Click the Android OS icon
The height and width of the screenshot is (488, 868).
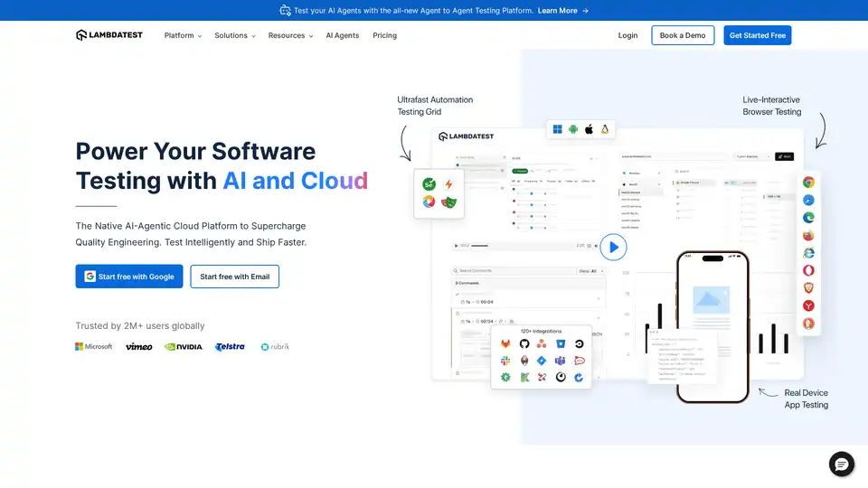coord(573,129)
